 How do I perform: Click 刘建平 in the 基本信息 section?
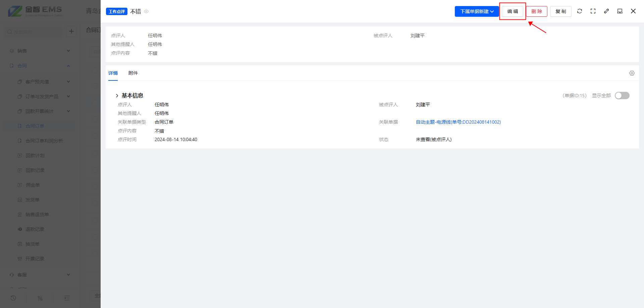(423, 105)
